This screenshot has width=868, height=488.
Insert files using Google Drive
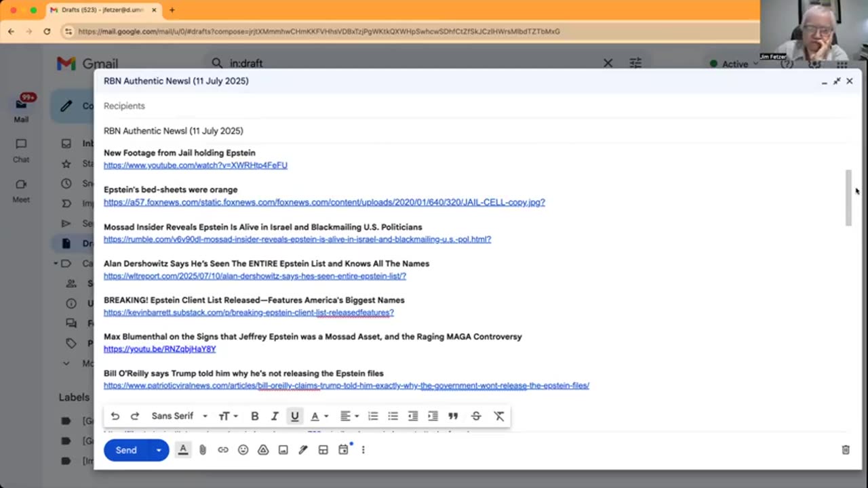[263, 450]
